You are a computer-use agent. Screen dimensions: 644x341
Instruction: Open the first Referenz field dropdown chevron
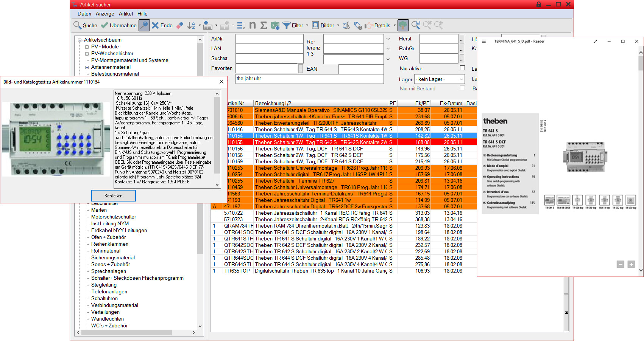[x=388, y=39]
